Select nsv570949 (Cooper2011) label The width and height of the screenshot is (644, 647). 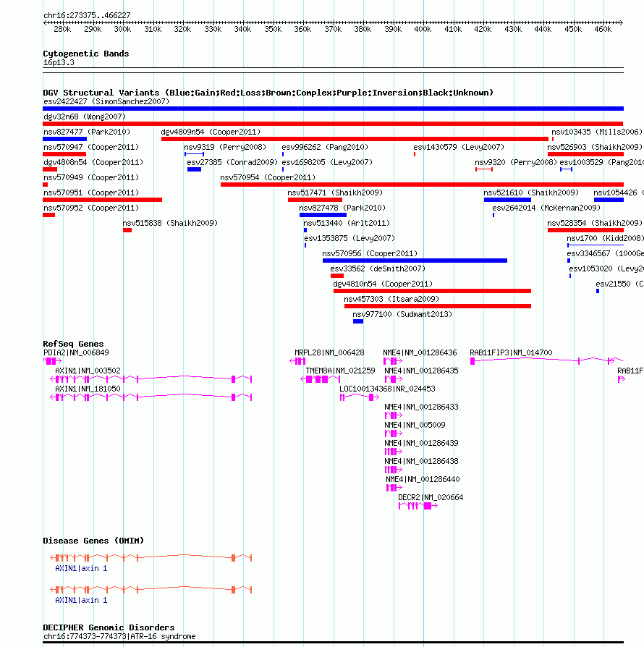91,178
